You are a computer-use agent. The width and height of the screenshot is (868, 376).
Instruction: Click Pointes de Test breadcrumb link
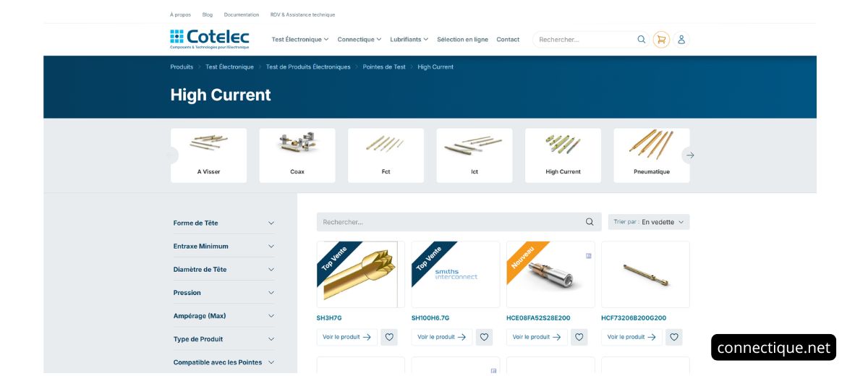(x=384, y=67)
